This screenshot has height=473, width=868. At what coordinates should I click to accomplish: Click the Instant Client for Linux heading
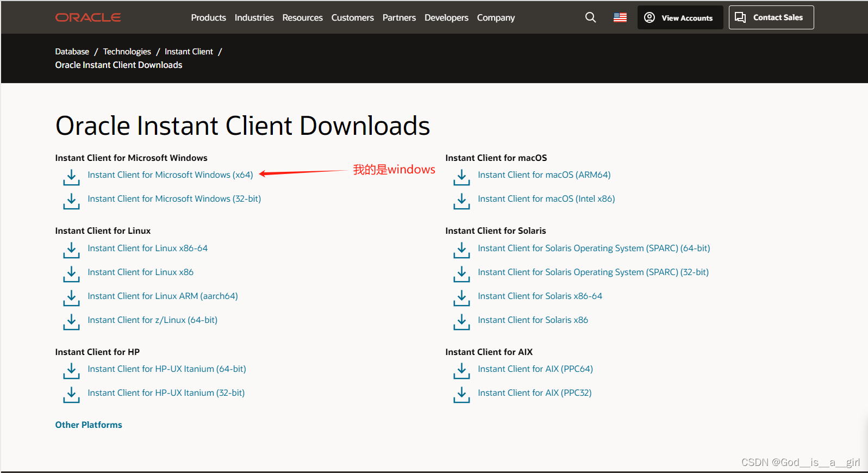(x=103, y=231)
